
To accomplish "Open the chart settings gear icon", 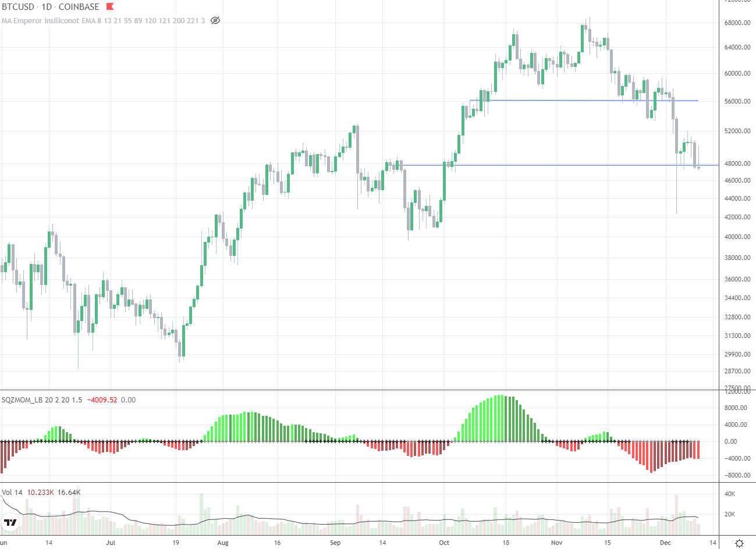I will (x=739, y=543).
